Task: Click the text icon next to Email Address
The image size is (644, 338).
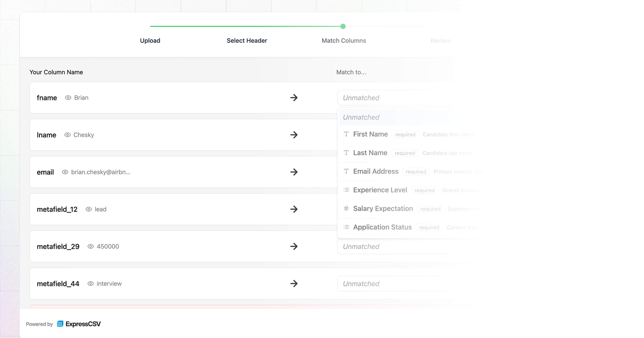Action: (x=346, y=171)
